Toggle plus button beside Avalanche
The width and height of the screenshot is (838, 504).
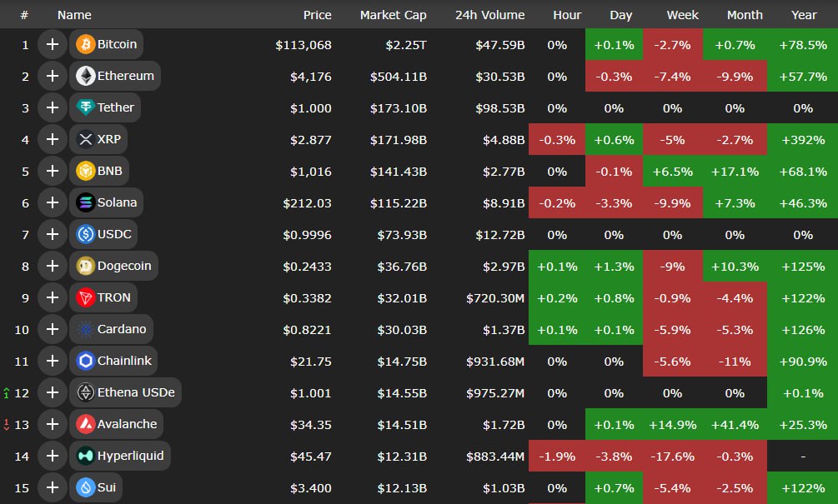tap(52, 424)
